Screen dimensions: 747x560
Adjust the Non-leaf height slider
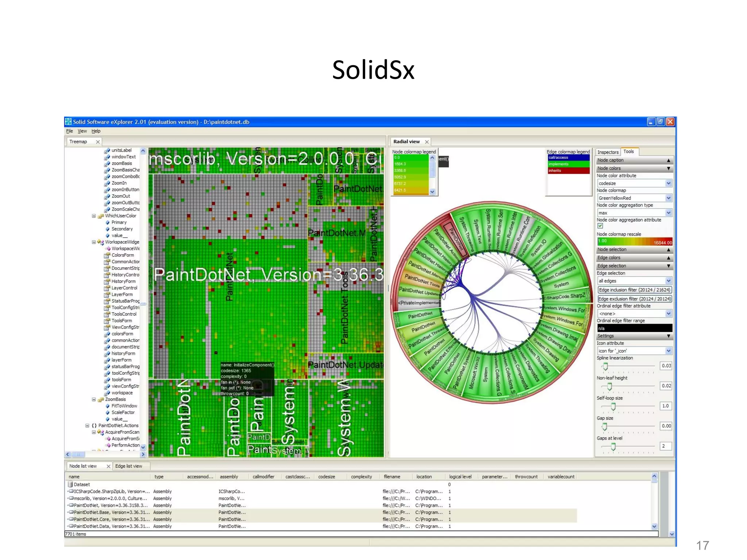point(609,386)
